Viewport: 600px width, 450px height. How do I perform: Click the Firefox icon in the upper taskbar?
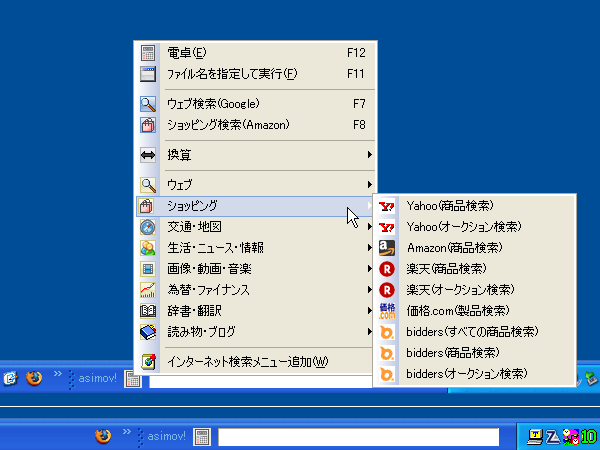tap(34, 378)
